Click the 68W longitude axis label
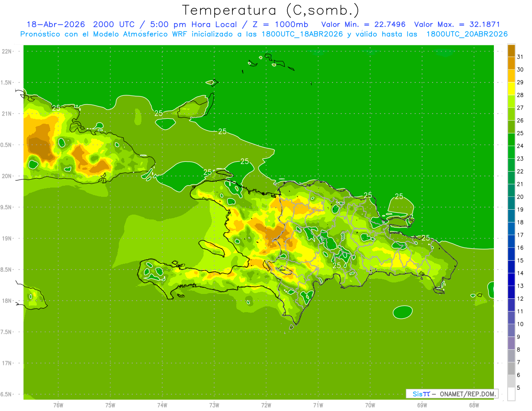532x411 pixels. coord(474,405)
